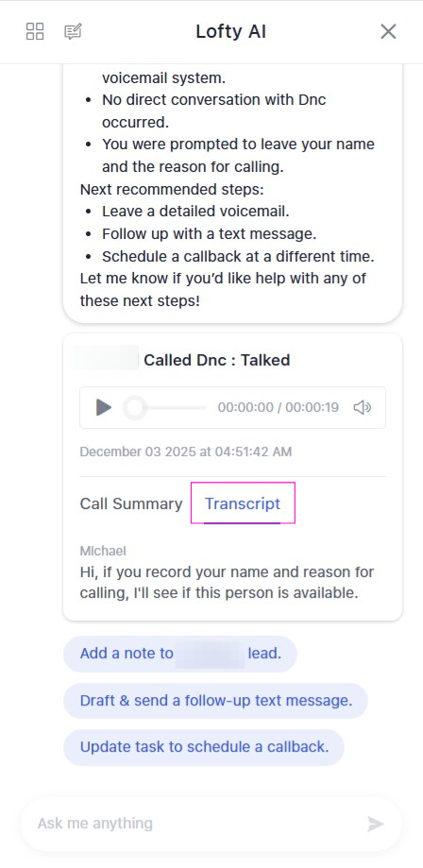Click the Called Dnc : Talked call title
This screenshot has height=868, width=423.
coord(217,361)
